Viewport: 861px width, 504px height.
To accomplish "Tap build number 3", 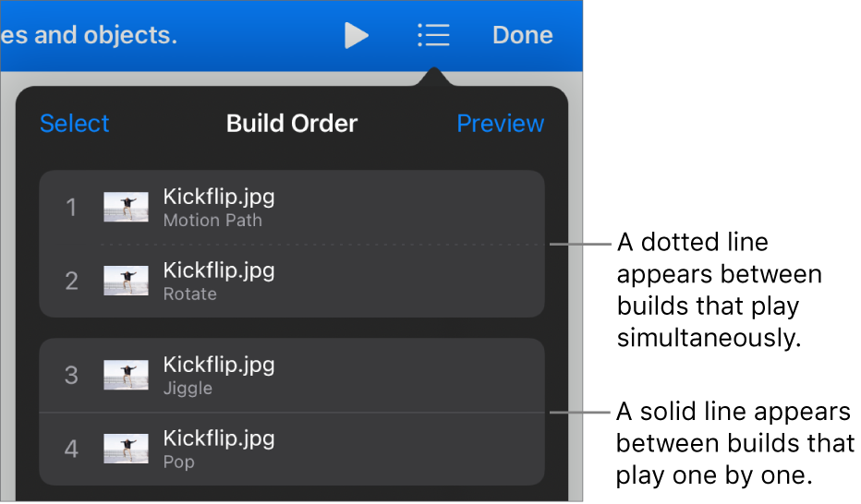I will 71,376.
